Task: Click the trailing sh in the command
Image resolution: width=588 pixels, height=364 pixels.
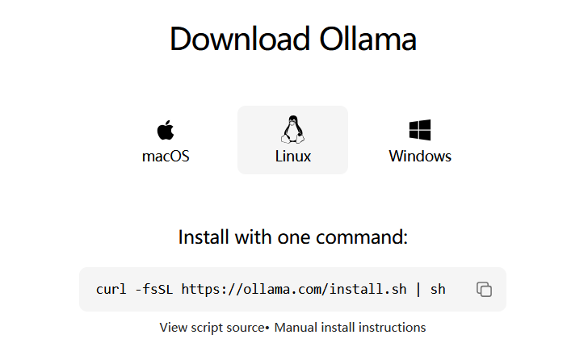Action: pos(438,290)
